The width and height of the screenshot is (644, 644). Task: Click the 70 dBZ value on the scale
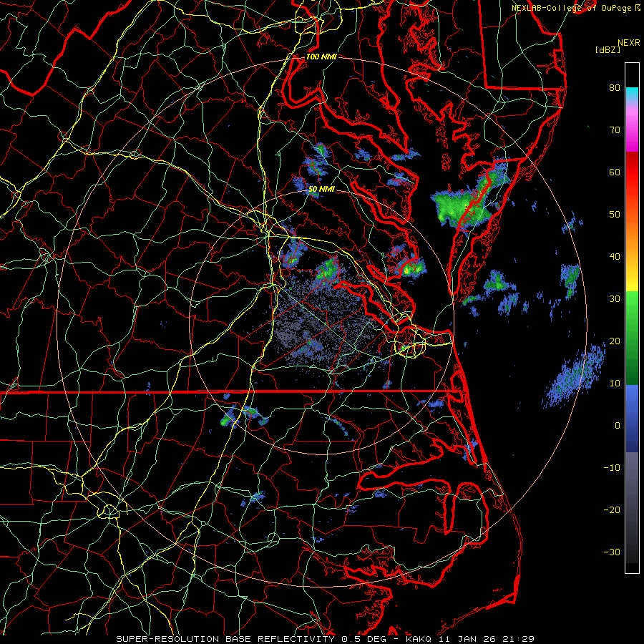coord(615,130)
